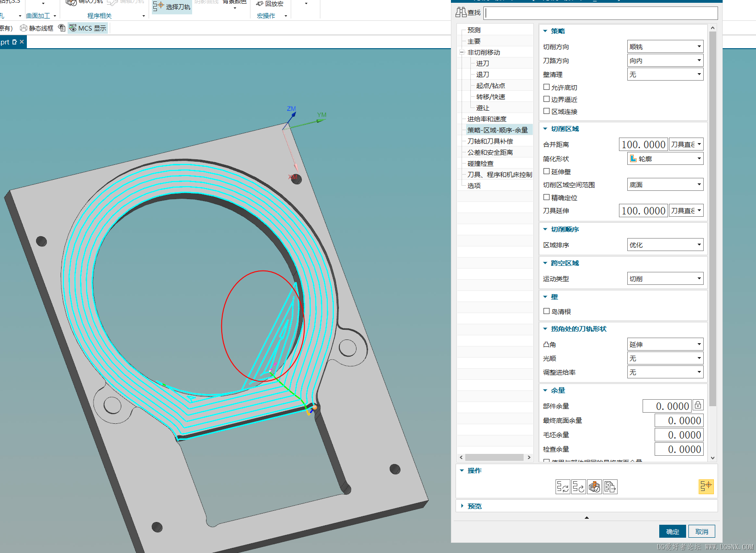The image size is (756, 553).
Task: Enable the 区域连接 checkbox
Action: point(546,111)
